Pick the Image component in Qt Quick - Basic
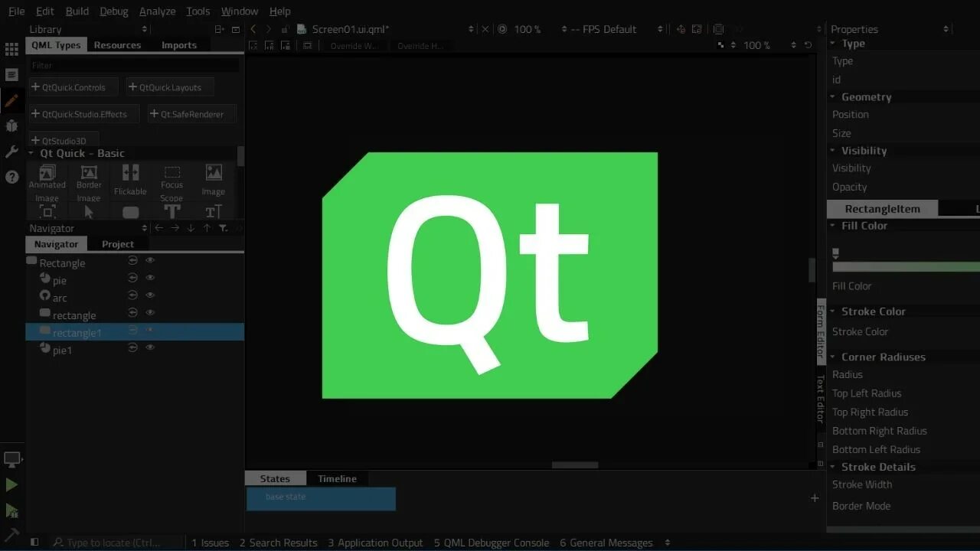The width and height of the screenshot is (980, 551). pyautogui.click(x=214, y=181)
